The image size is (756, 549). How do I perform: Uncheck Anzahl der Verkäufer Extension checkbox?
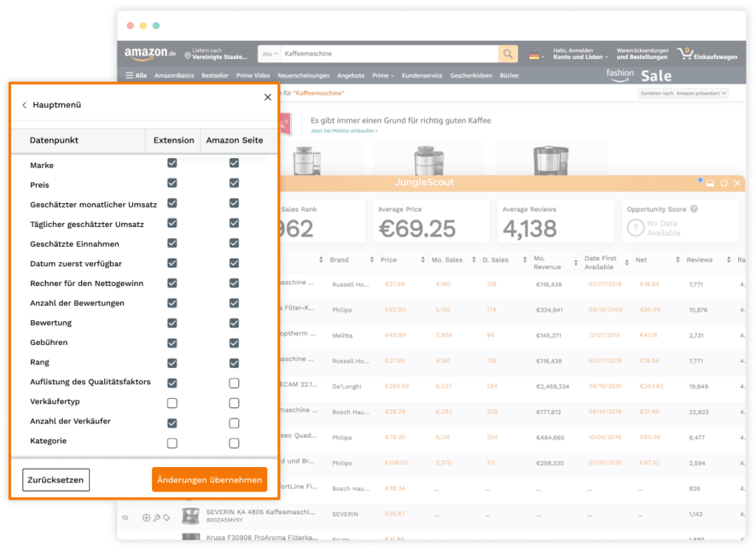[x=172, y=423]
